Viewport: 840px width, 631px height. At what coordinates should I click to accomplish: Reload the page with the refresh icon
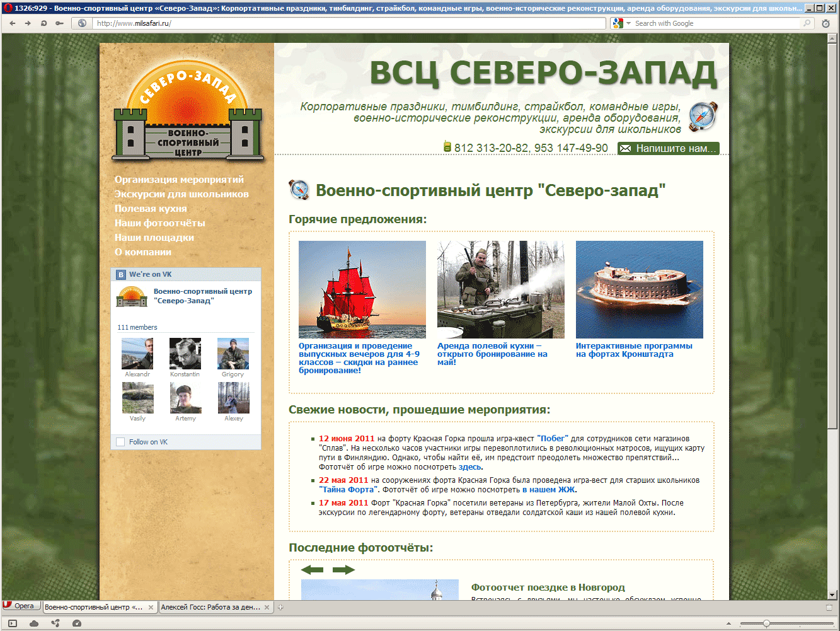(43, 23)
